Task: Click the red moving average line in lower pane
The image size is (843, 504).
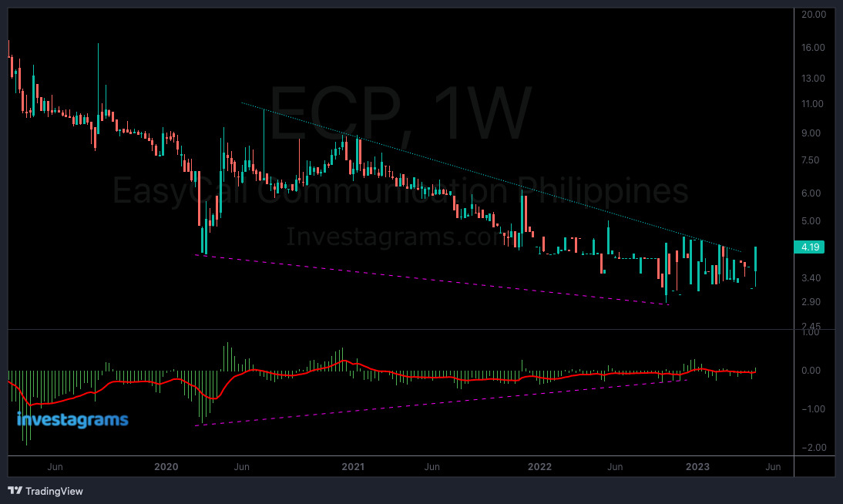Action: tap(462, 378)
